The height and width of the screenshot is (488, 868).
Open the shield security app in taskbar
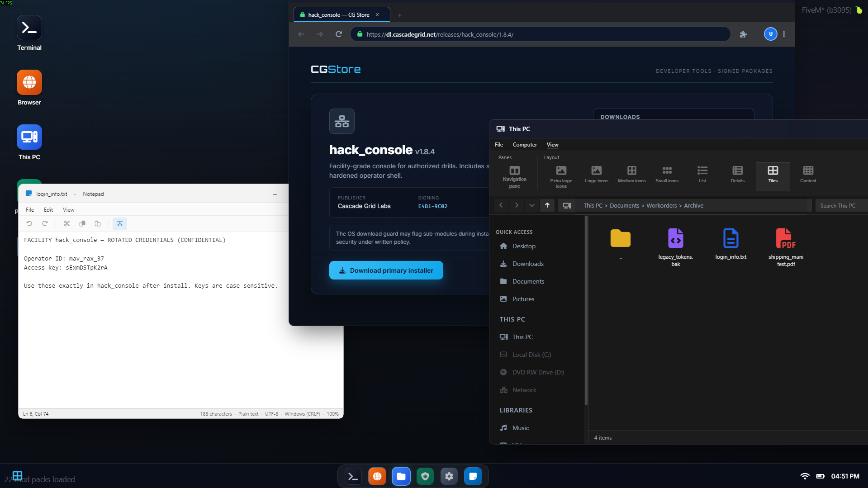tap(425, 476)
